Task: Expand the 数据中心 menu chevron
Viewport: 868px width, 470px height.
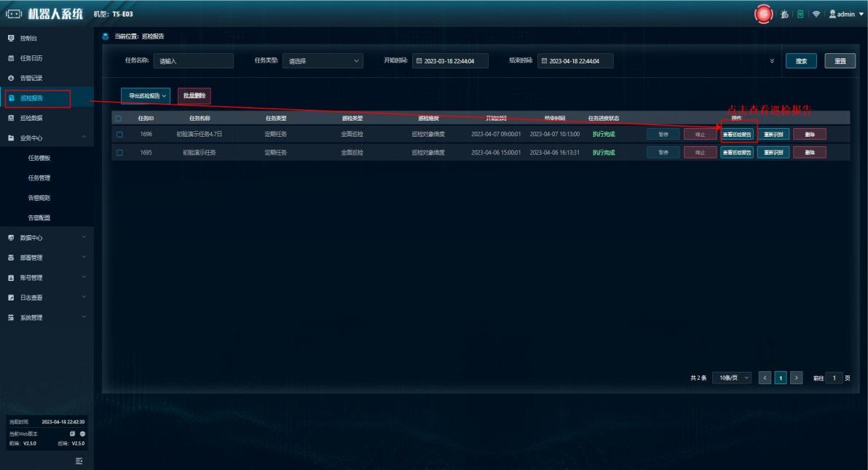Action: tap(84, 237)
